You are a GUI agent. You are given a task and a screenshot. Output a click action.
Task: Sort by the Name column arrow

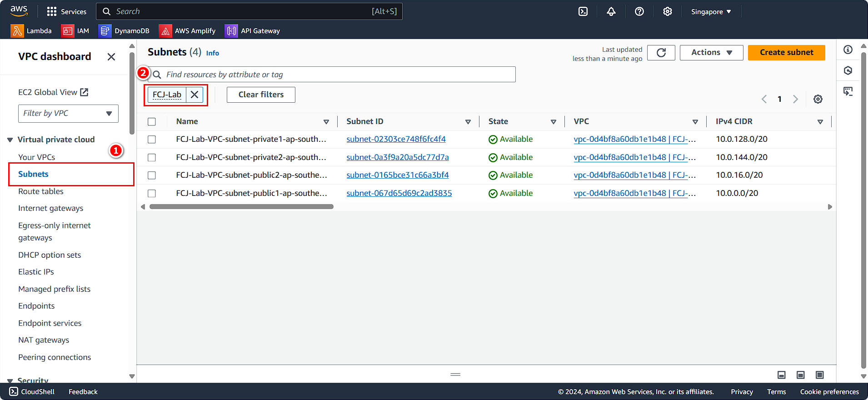[x=326, y=122]
